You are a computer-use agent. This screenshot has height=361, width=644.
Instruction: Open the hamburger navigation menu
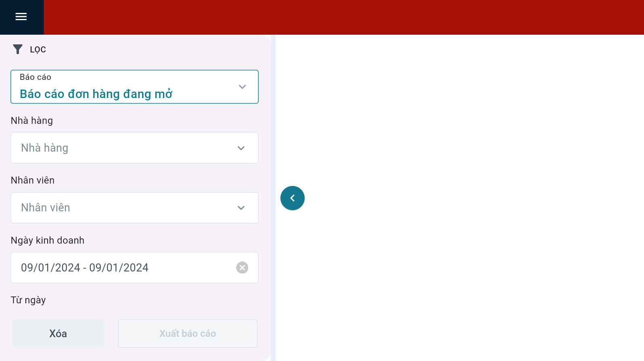point(21,17)
